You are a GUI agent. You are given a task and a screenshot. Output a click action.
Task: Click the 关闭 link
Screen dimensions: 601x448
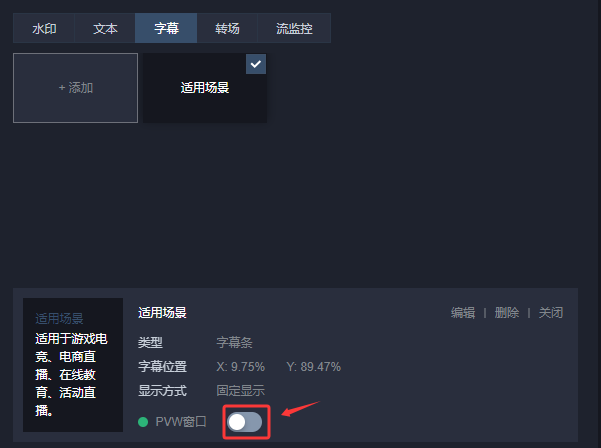[x=551, y=313]
